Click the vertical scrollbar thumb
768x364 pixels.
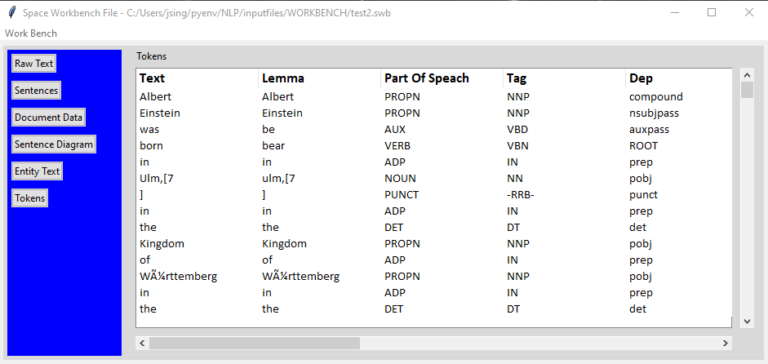747,90
